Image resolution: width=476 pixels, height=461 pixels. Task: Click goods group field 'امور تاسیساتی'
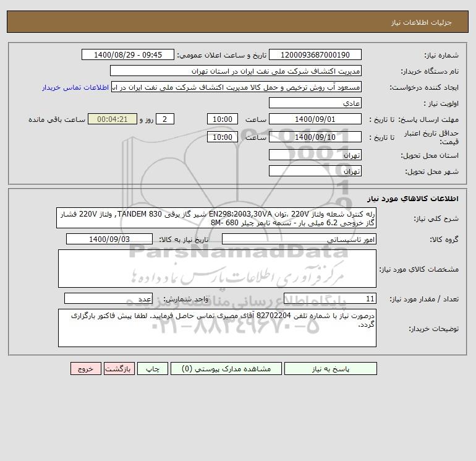pos(299,239)
